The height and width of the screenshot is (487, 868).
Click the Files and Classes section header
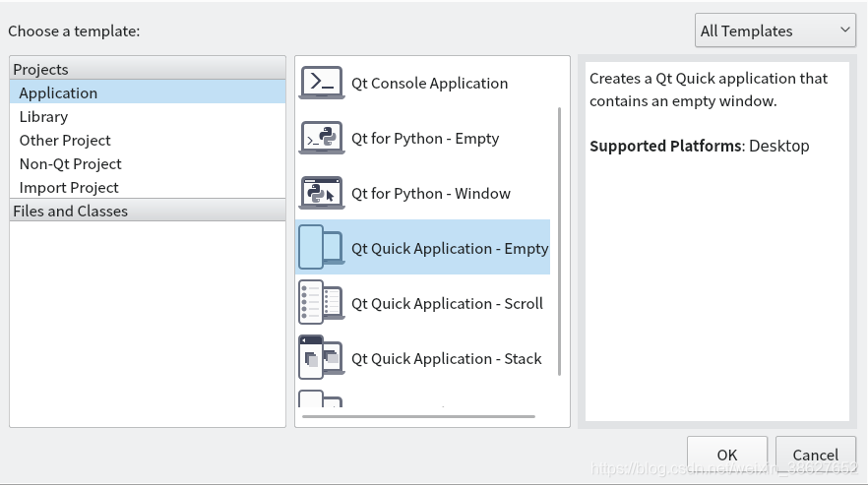71,211
